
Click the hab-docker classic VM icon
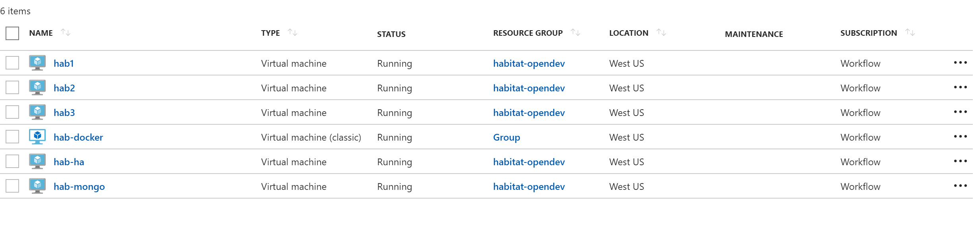(37, 137)
